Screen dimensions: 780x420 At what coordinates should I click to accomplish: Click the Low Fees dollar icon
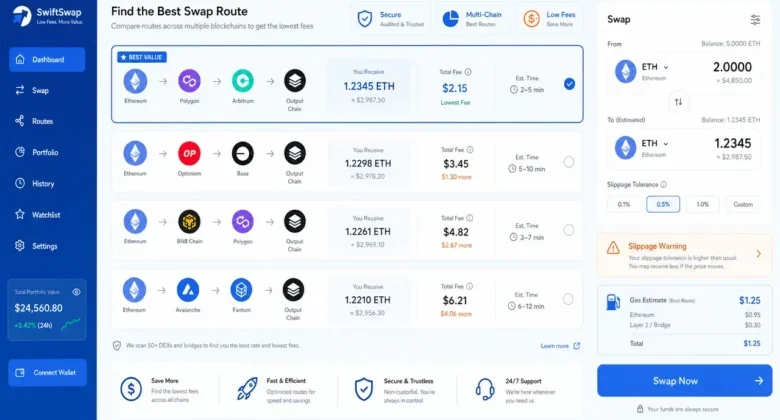click(x=531, y=19)
